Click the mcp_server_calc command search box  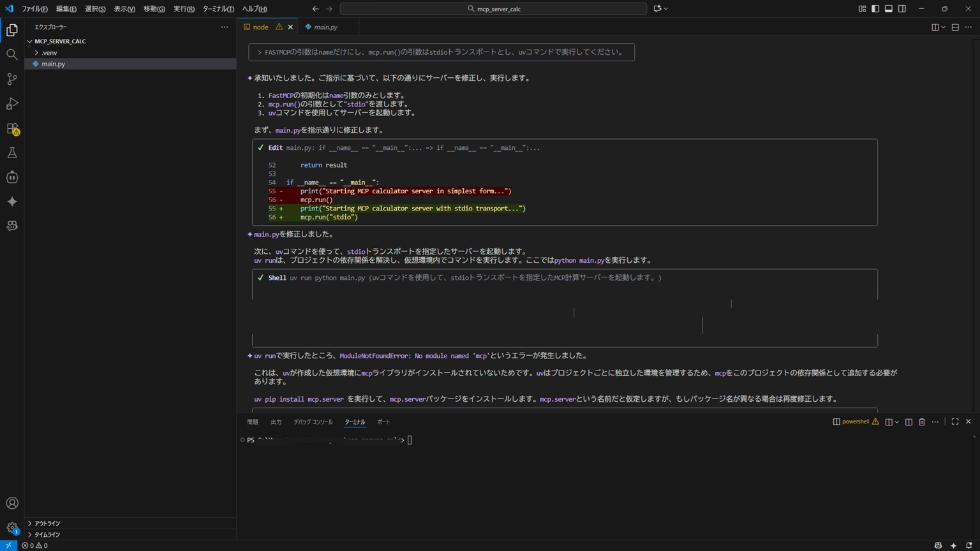click(x=493, y=9)
